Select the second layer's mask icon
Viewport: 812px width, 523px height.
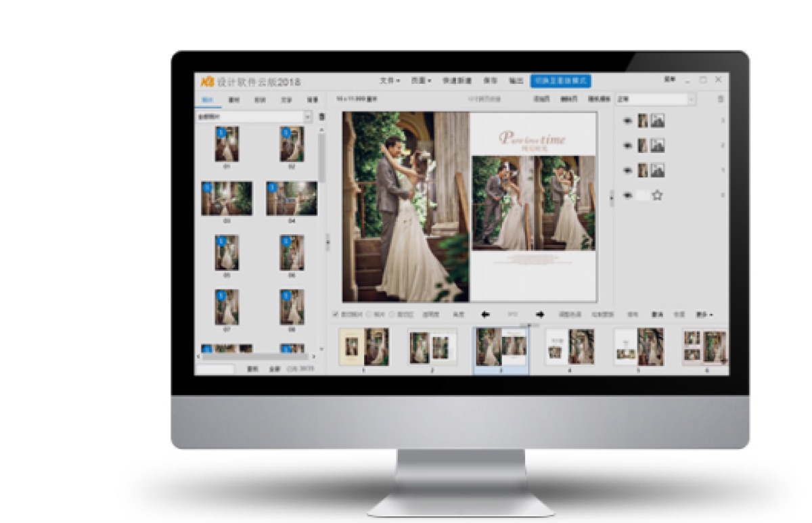pos(657,145)
